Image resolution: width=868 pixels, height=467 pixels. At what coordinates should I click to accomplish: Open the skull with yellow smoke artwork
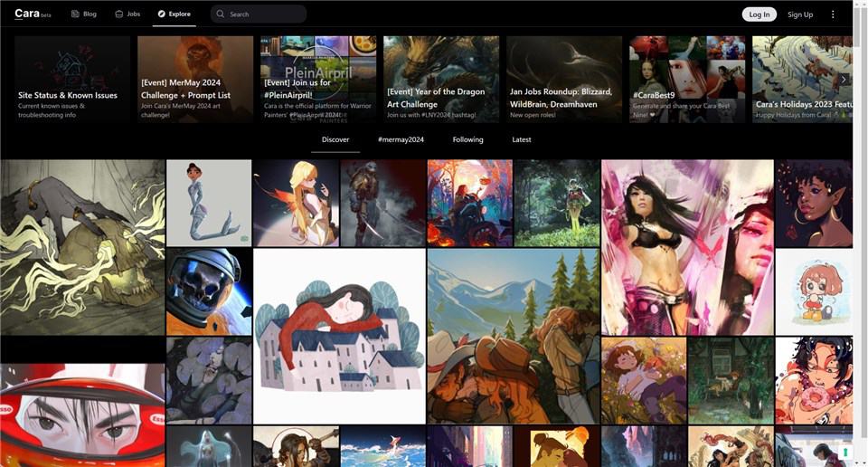[x=82, y=248]
